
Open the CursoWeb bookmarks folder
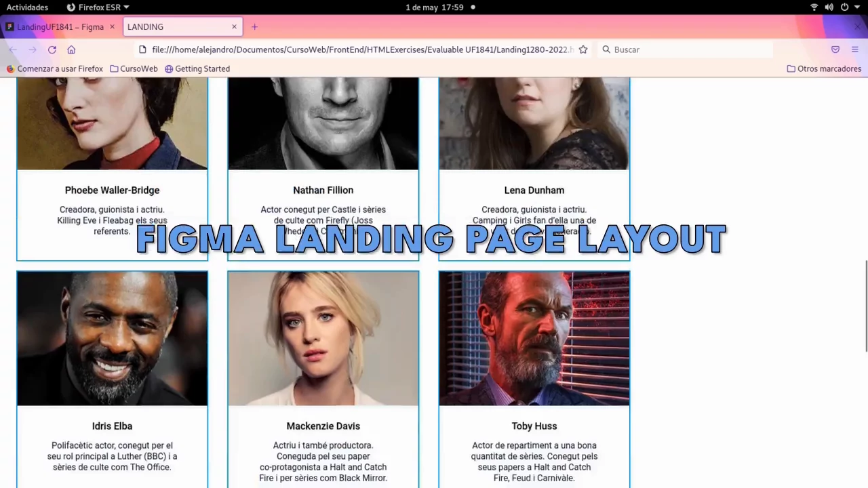[x=134, y=68]
